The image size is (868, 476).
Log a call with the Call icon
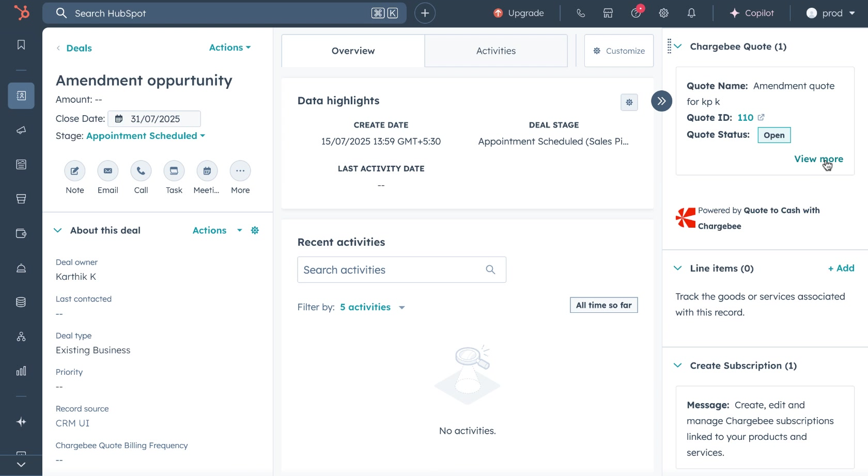click(x=141, y=171)
